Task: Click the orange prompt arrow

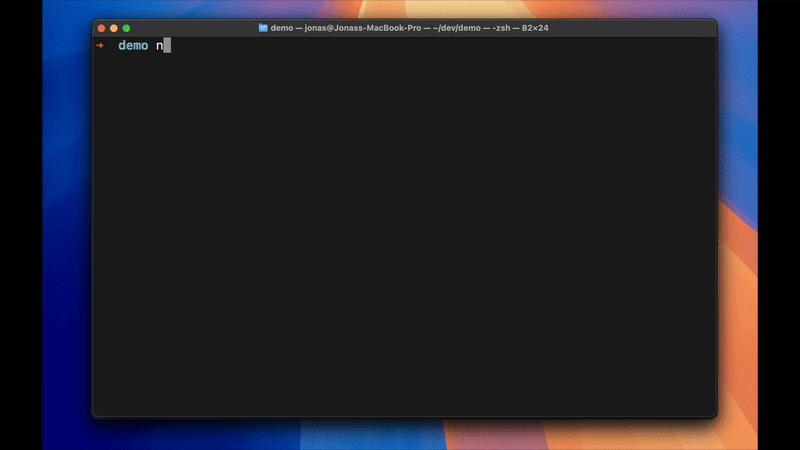Action: pos(100,45)
